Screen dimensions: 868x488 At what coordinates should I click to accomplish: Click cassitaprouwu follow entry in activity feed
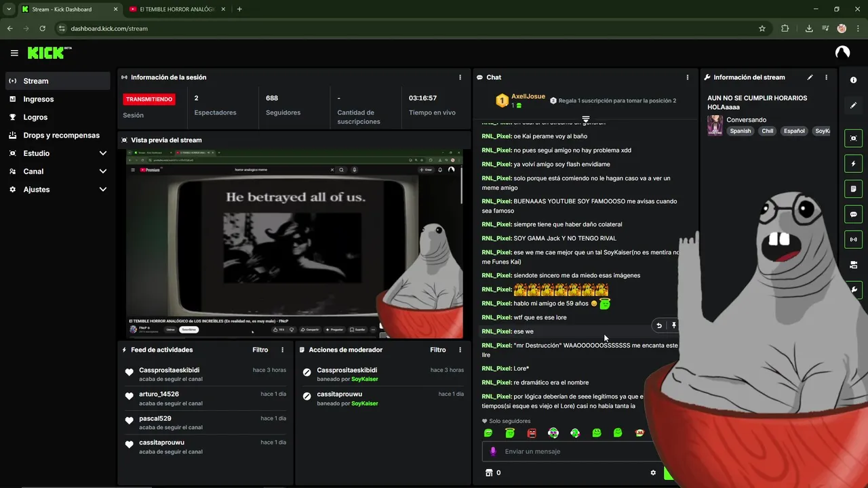205,447
